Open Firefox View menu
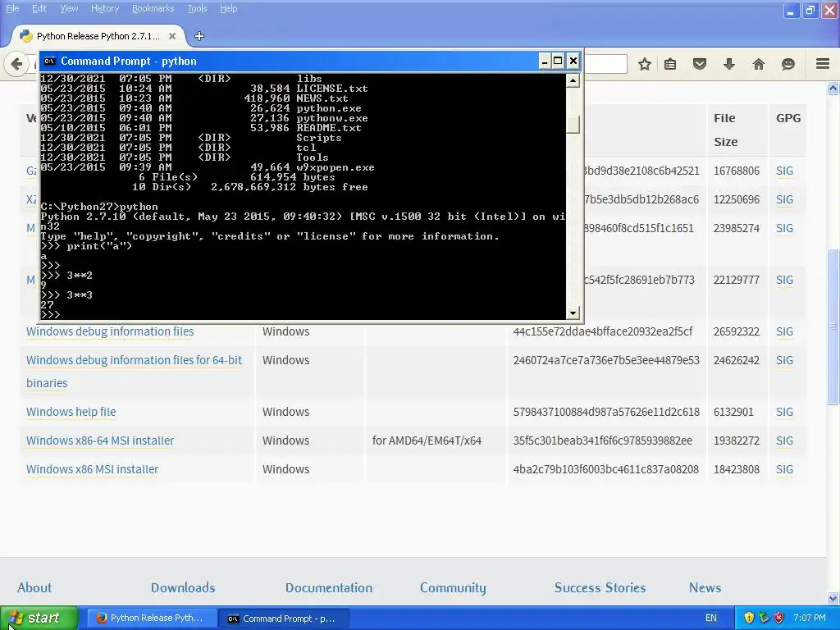 [x=69, y=8]
